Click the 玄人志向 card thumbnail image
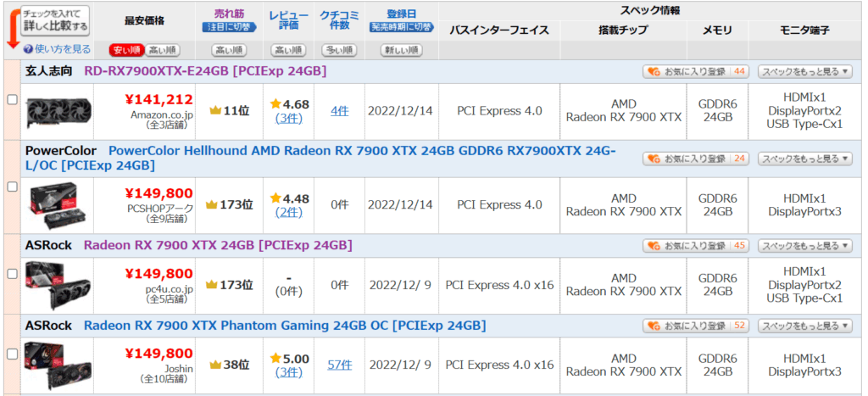This screenshot has height=396, width=868. [x=58, y=112]
